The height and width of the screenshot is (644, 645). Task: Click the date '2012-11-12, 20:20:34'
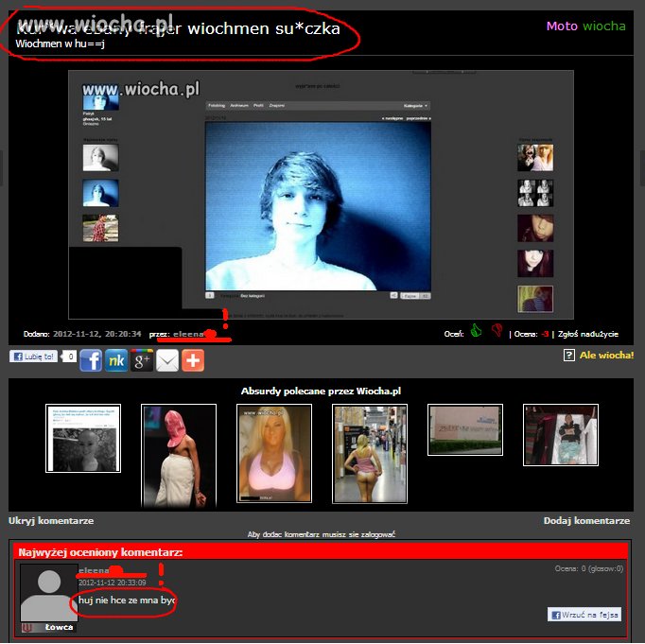[x=97, y=334]
